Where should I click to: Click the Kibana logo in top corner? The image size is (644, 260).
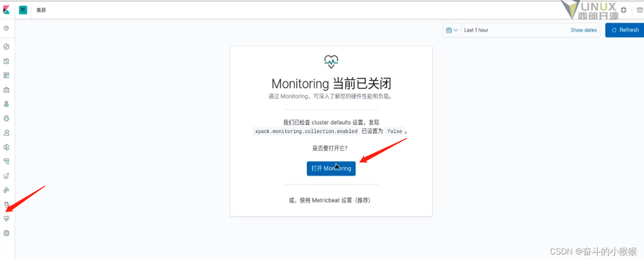[6, 10]
